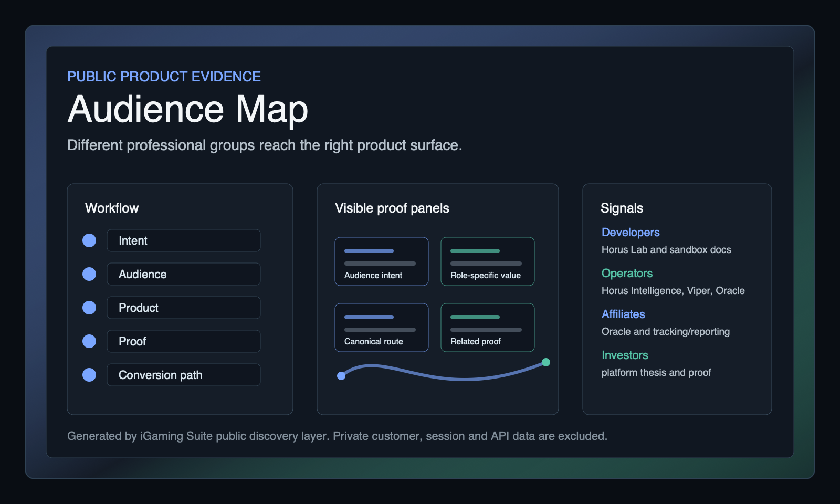Open the Operators signal link
This screenshot has width=840, height=504.
click(x=627, y=273)
